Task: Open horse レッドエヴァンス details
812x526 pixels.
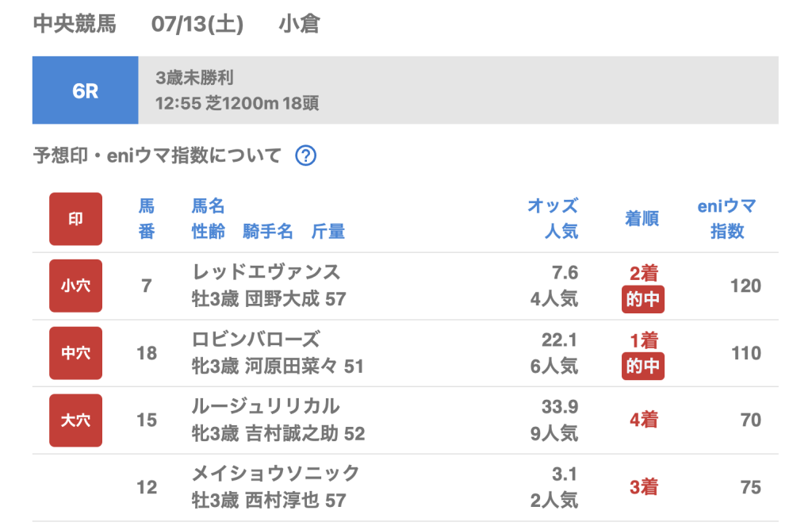Action: 266,272
